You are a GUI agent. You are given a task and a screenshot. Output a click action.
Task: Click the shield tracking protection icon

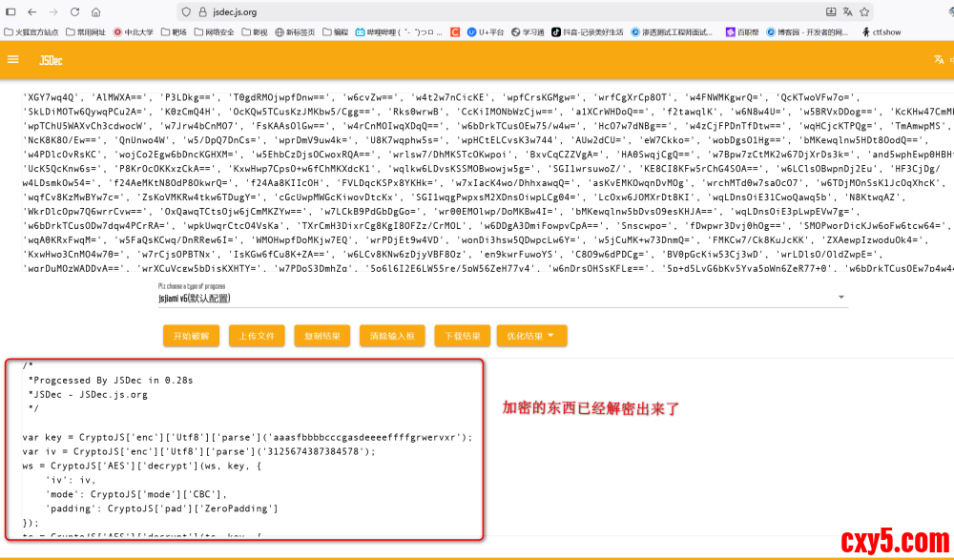click(x=187, y=12)
